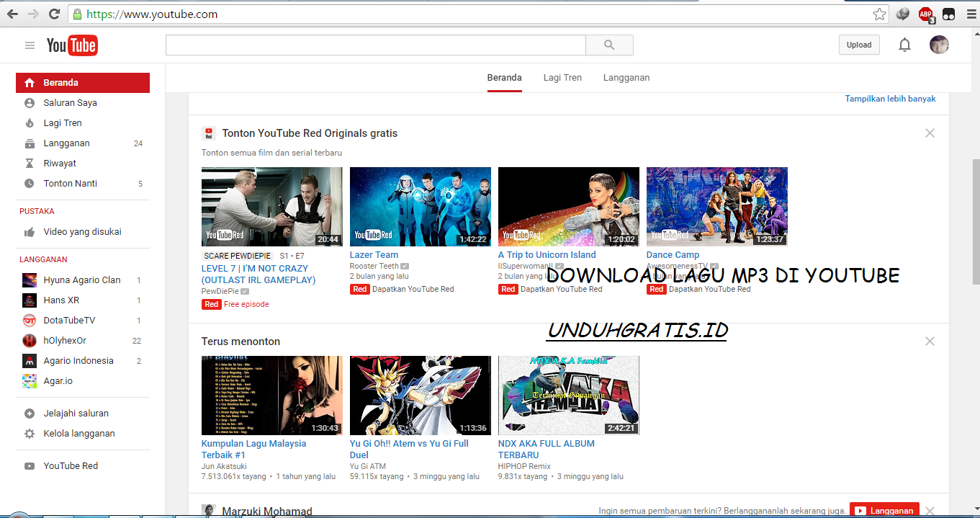Click browser back arrow
This screenshot has height=518, width=980.
[13, 14]
